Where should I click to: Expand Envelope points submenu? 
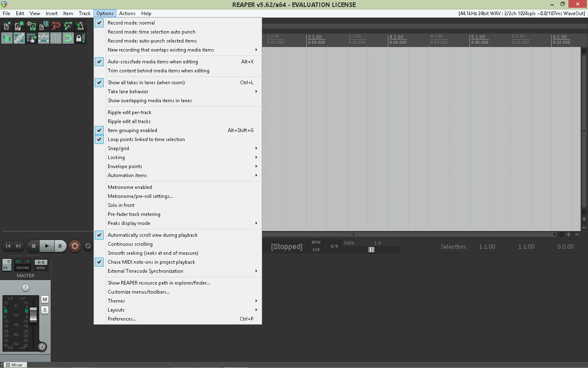point(178,166)
